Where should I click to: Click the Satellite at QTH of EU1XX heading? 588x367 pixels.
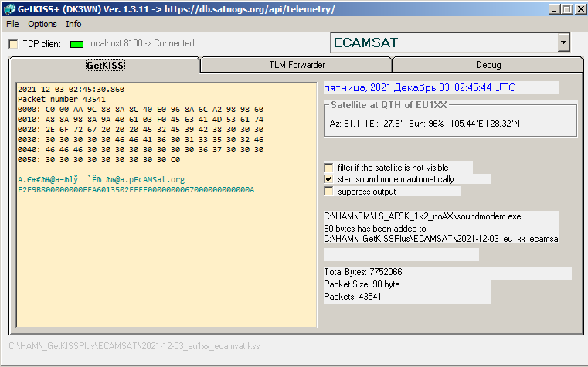pyautogui.click(x=389, y=105)
